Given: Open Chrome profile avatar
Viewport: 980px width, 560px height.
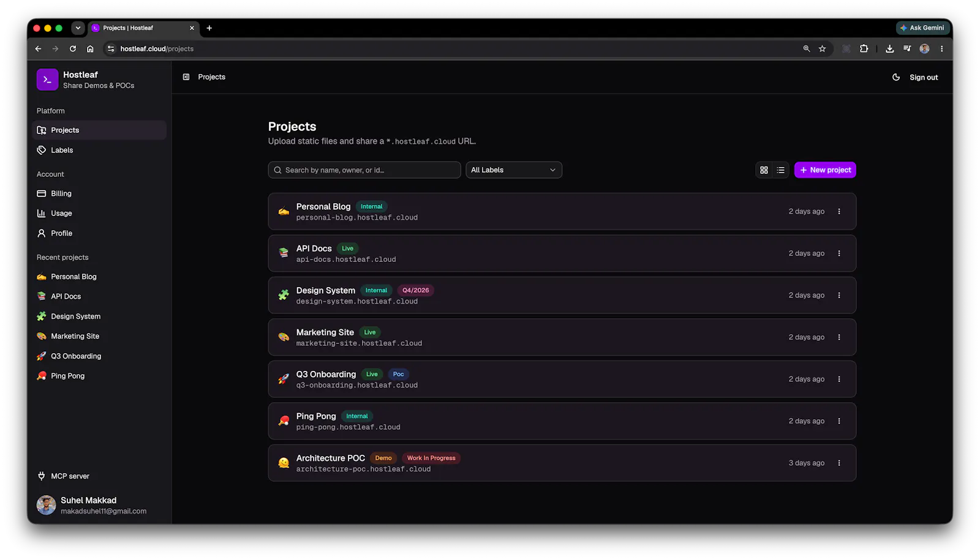Looking at the screenshot, I should [925, 49].
